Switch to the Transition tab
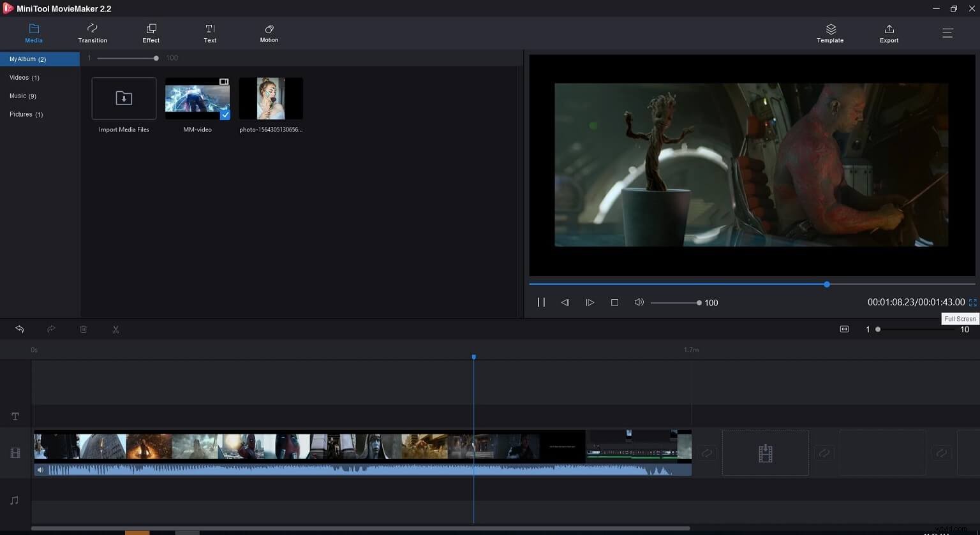Screen dimensions: 980x535 click(92, 33)
